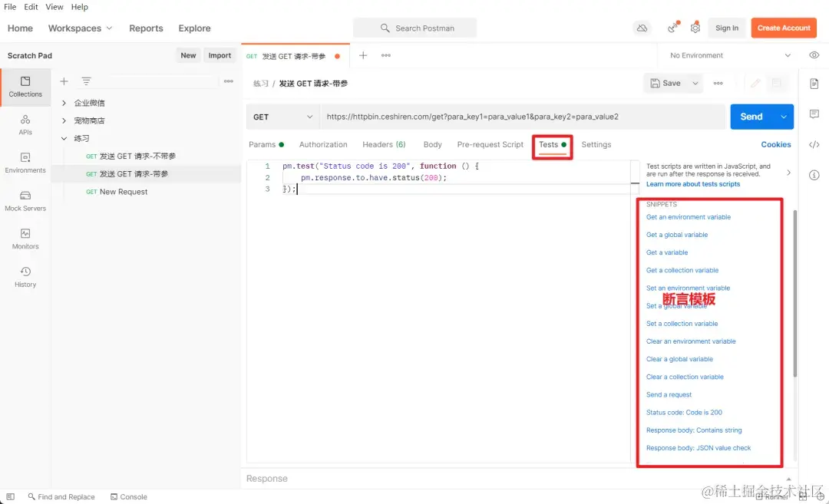Click the plus icon to create a collection
829x504 pixels.
[x=64, y=81]
